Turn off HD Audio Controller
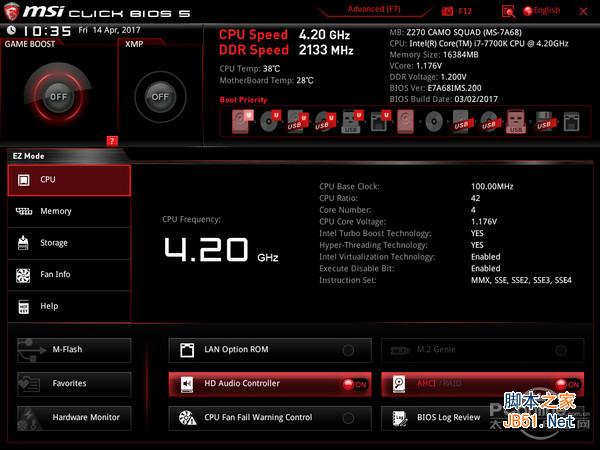 pyautogui.click(x=270, y=384)
